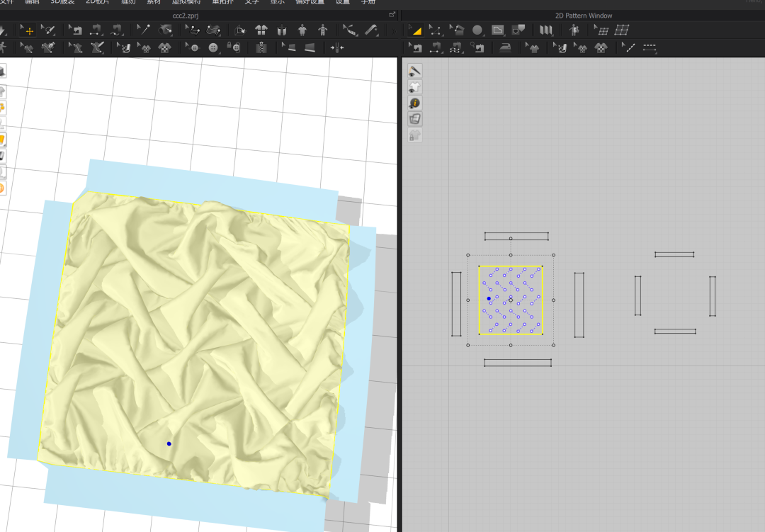Click the wide avatar figure icon

pyautogui.click(x=302, y=30)
